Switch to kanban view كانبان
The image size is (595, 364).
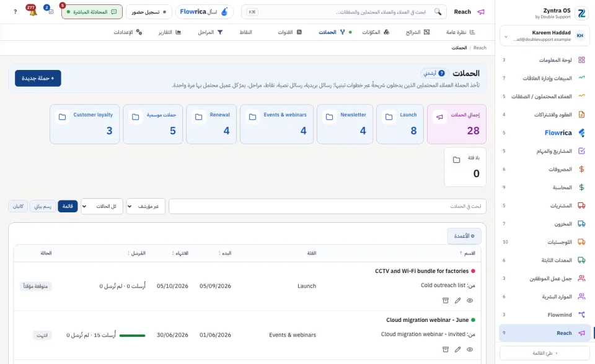coord(18,206)
